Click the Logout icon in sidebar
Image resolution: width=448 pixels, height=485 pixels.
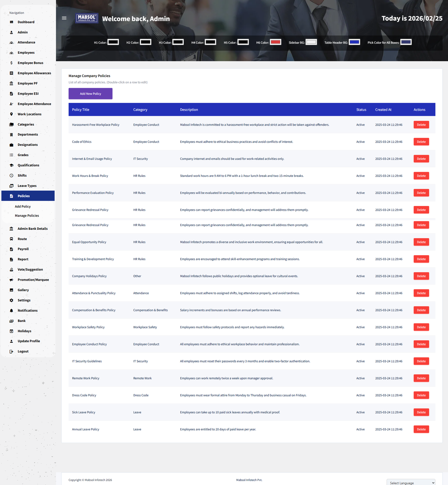point(11,352)
